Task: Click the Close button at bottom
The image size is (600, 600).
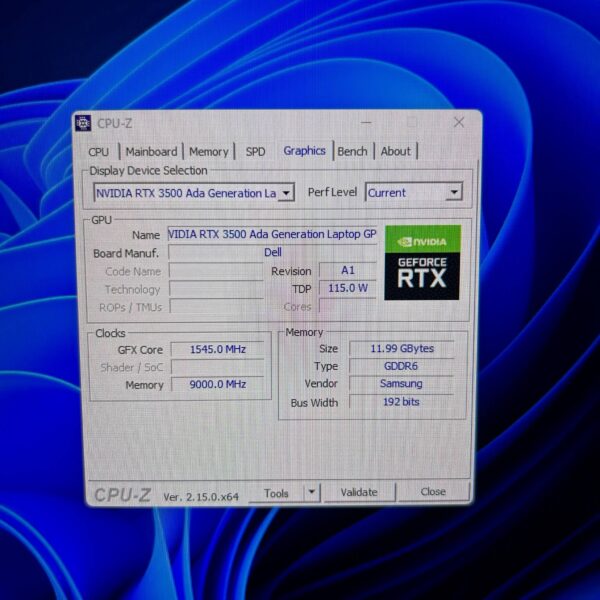Action: [433, 491]
